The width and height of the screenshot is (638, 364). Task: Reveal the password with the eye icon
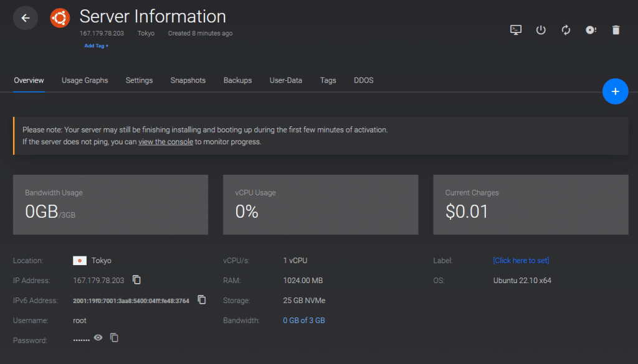[98, 338]
